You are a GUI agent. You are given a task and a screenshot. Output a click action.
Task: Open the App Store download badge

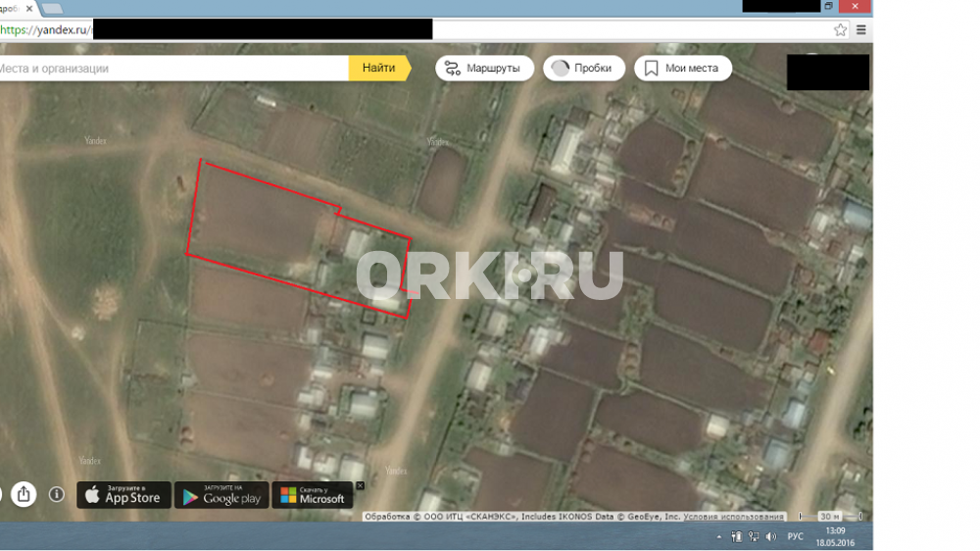(x=123, y=495)
